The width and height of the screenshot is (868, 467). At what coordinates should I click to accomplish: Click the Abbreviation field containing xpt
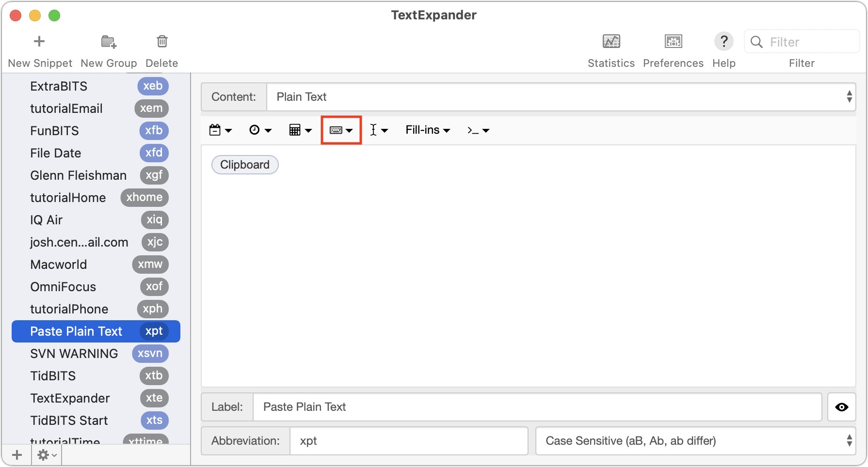(409, 441)
